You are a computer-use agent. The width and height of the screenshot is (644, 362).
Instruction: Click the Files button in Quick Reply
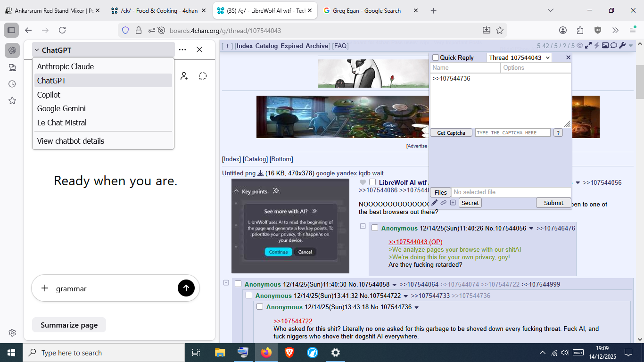(x=441, y=192)
